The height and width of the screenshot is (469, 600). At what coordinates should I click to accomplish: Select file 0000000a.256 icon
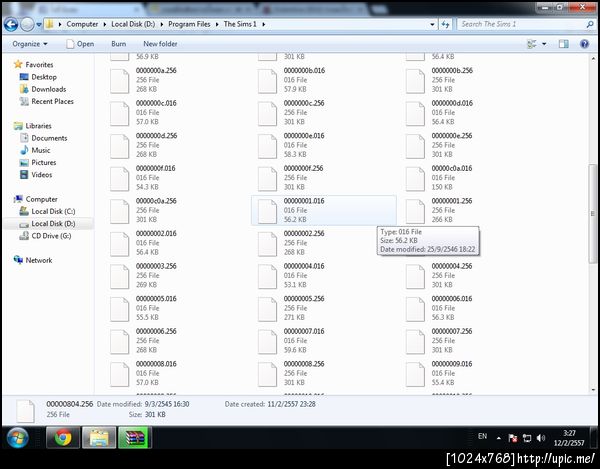(x=119, y=81)
